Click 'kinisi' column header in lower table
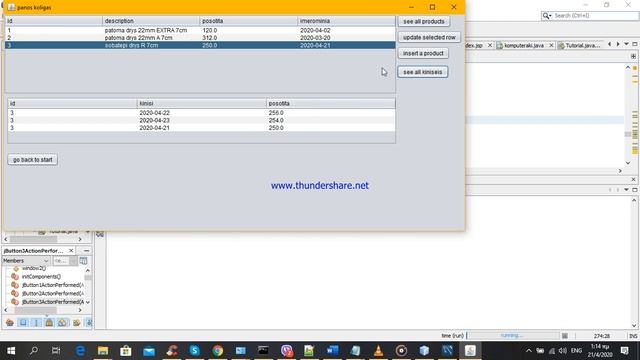Screen dimensions: 640x360 [202, 104]
